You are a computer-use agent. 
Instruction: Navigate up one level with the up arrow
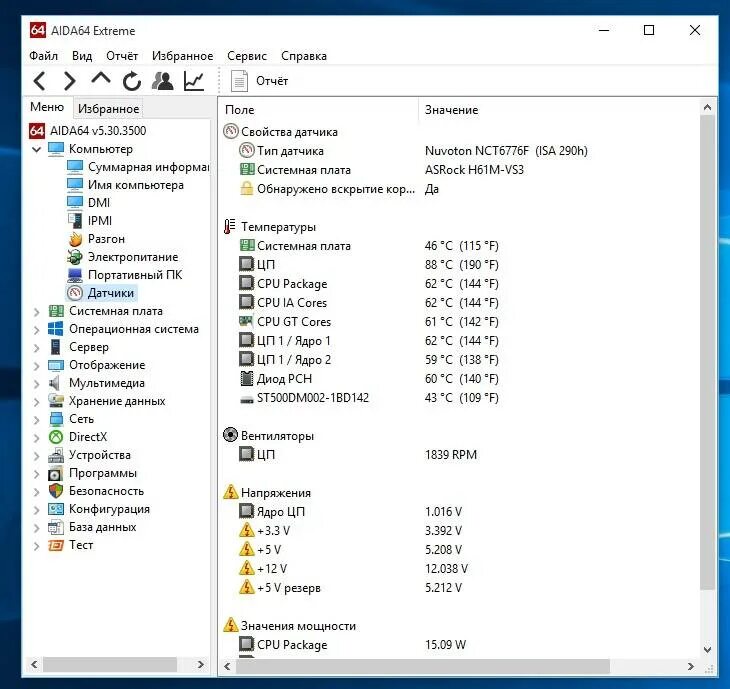(101, 78)
